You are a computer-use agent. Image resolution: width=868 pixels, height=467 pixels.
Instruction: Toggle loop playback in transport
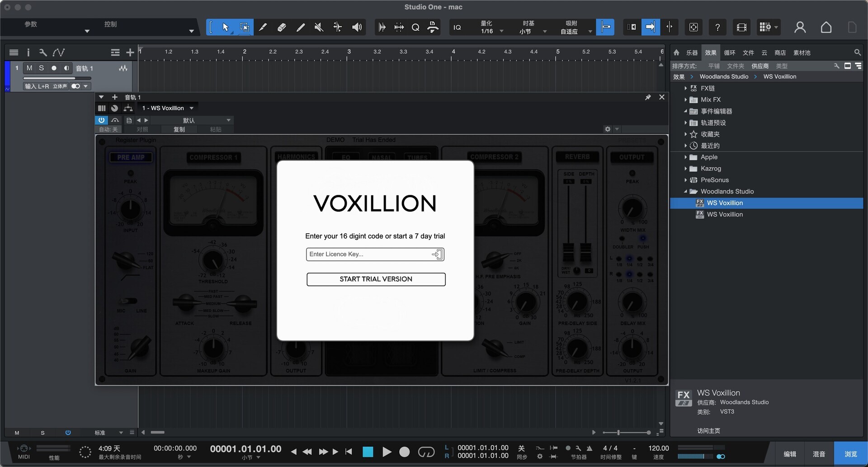coord(426,452)
